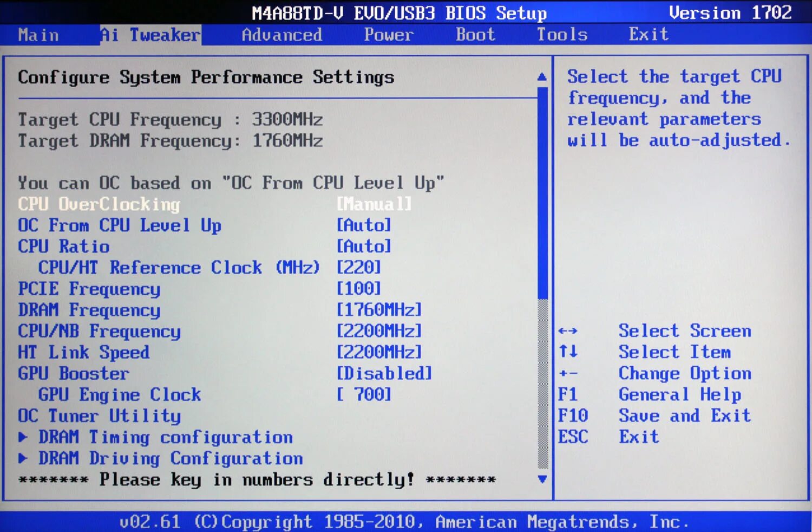The image size is (812, 532).
Task: Select the GPU Engine Clock label
Action: click(x=120, y=394)
